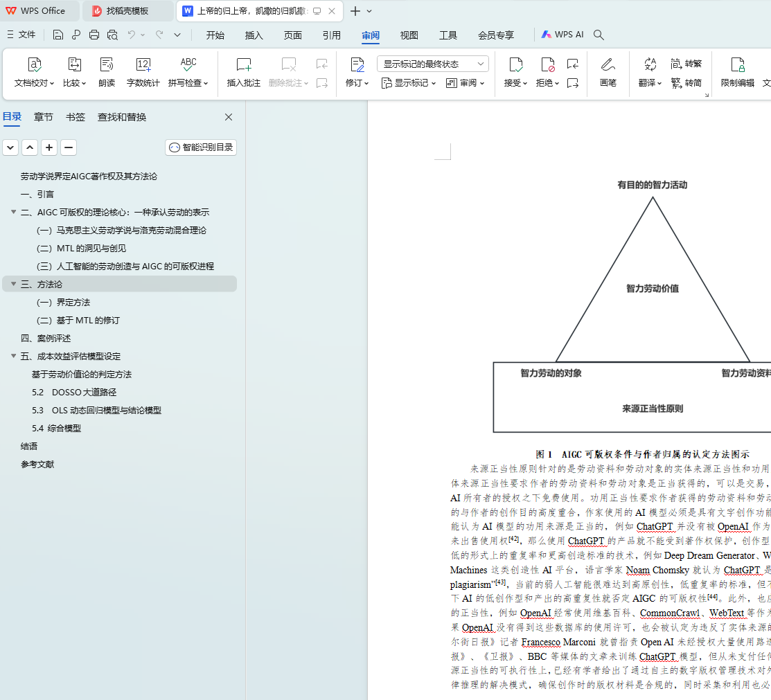Image resolution: width=771 pixels, height=700 pixels.
Task: Start the 朗读 read aloud tool
Action: coord(107,72)
